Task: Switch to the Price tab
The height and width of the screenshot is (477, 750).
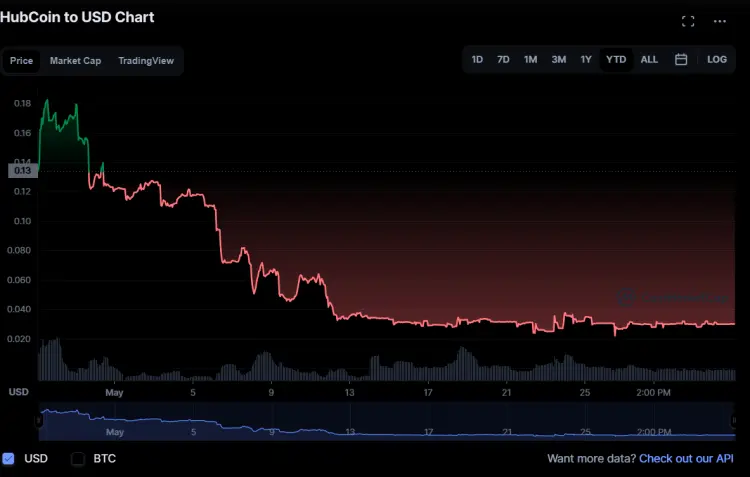Action: click(x=22, y=61)
